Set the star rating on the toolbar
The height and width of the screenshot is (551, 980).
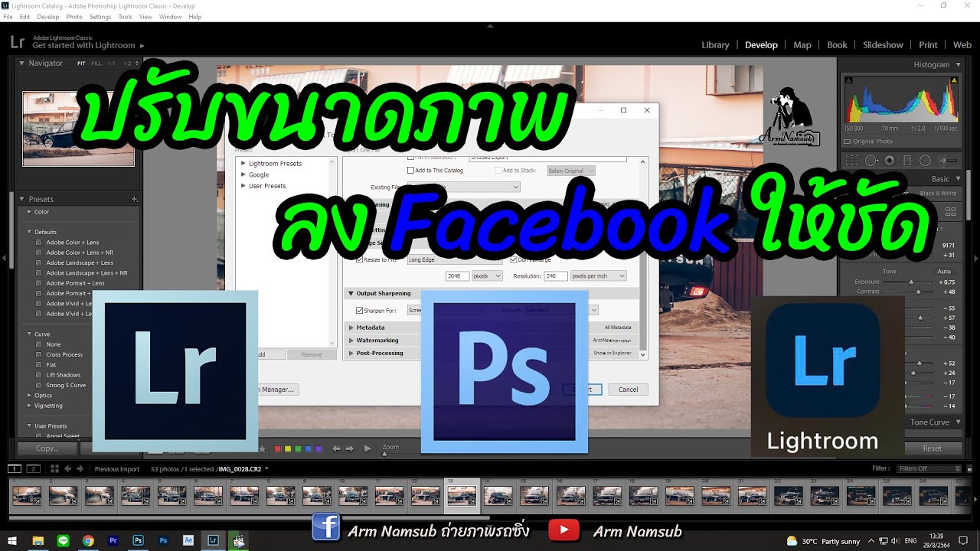coord(262,448)
